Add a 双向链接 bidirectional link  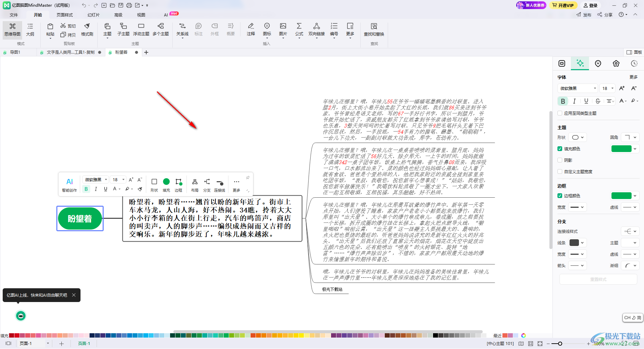click(x=317, y=30)
